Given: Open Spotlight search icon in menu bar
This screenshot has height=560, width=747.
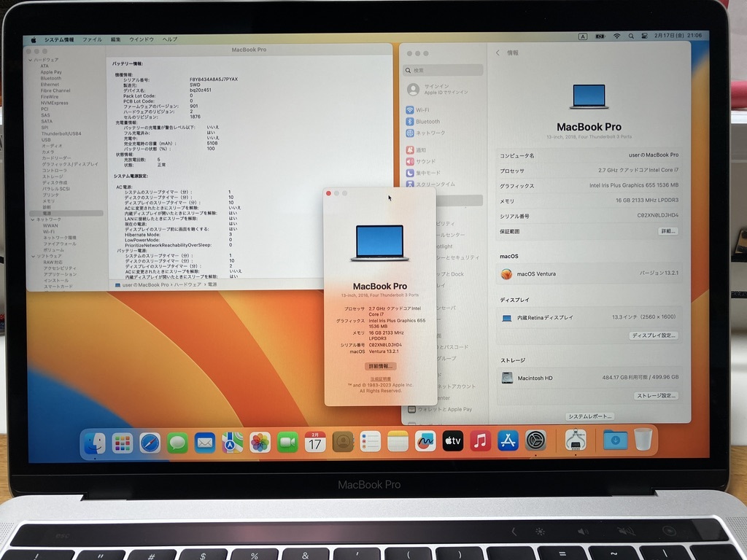Looking at the screenshot, I should pyautogui.click(x=631, y=36).
